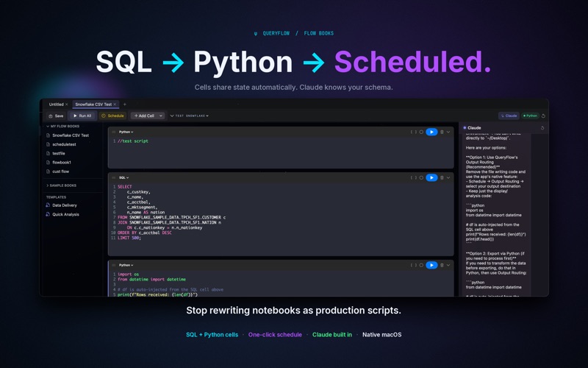Open the Schedule dialog
Viewport: 588px width, 368px height.
pyautogui.click(x=112, y=116)
